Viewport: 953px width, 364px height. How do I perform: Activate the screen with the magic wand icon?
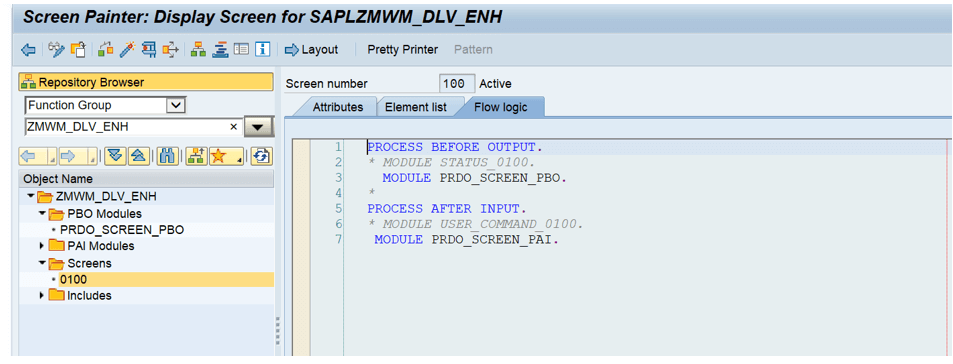coord(126,50)
